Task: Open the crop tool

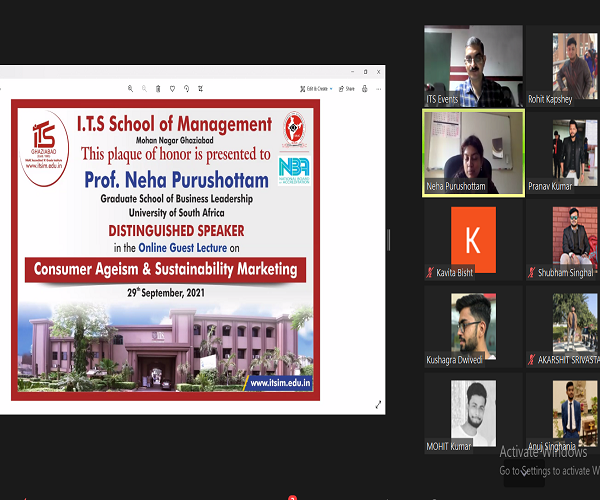Action: (200, 89)
